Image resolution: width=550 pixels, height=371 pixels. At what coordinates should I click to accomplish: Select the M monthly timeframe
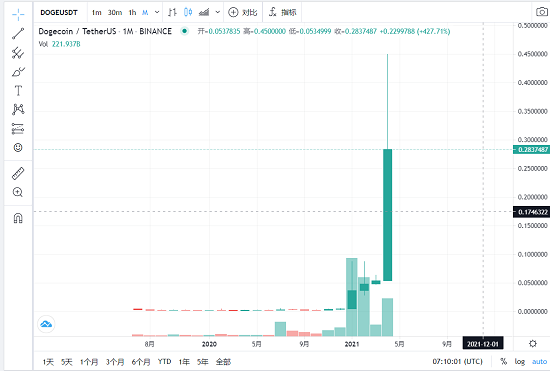click(145, 13)
